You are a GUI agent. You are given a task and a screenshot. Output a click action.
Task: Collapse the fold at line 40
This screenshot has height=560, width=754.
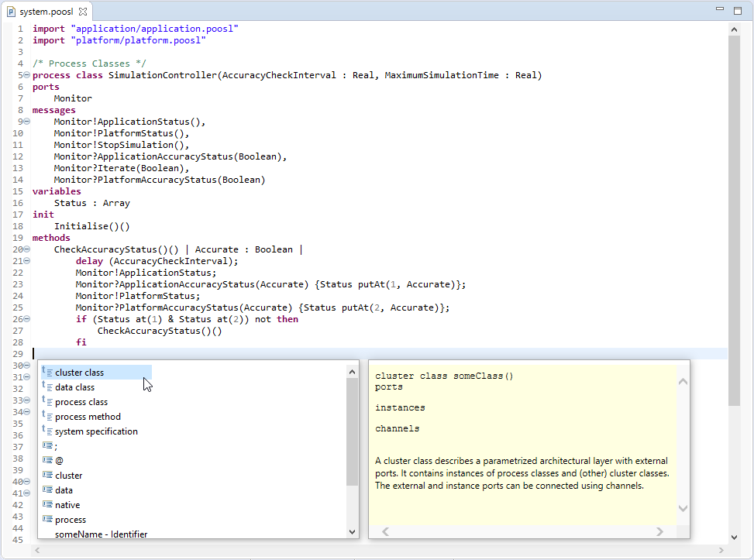(x=27, y=482)
